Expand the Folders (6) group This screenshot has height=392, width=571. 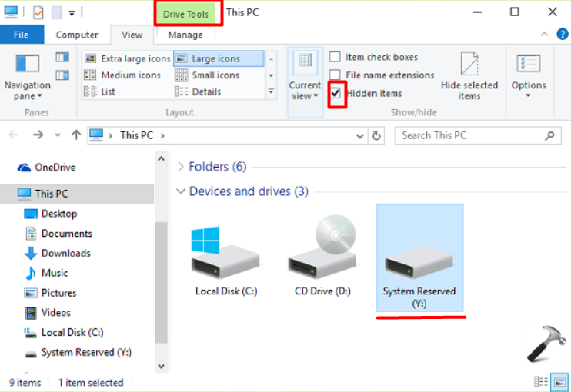(x=180, y=167)
